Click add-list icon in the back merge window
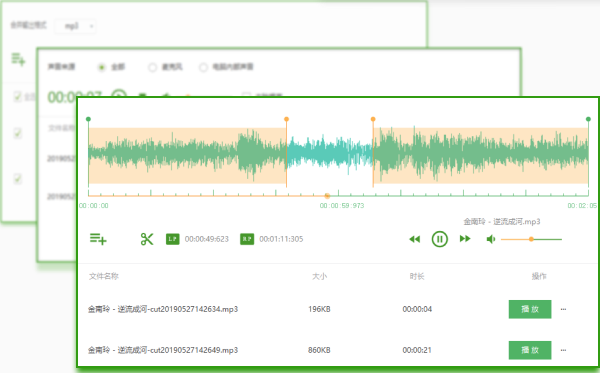600x373 pixels. point(18,59)
